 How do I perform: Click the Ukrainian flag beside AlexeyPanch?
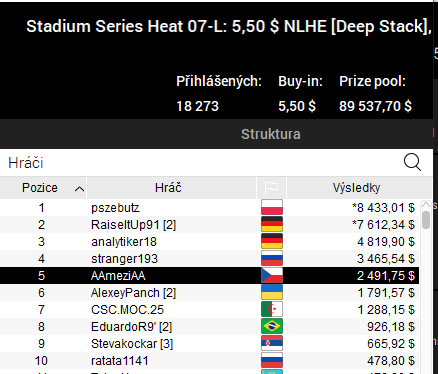tap(272, 292)
